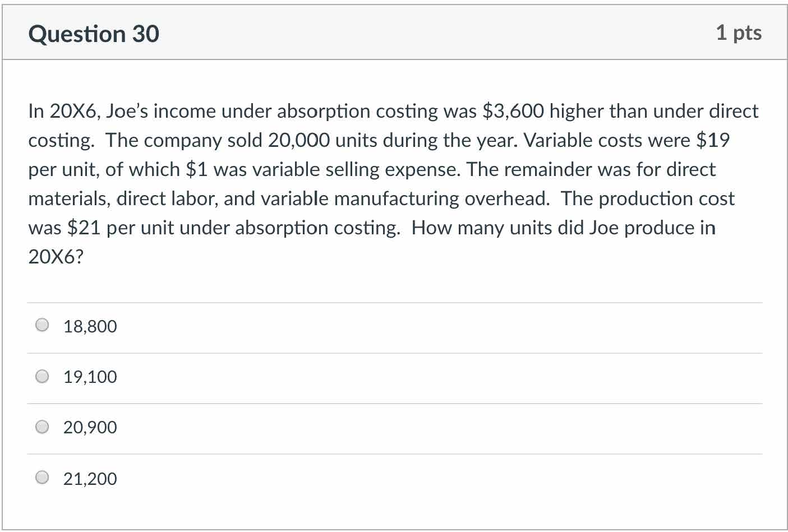Image resolution: width=788 pixels, height=532 pixels.
Task: Click the "18,800" answer label text
Action: coord(90,326)
